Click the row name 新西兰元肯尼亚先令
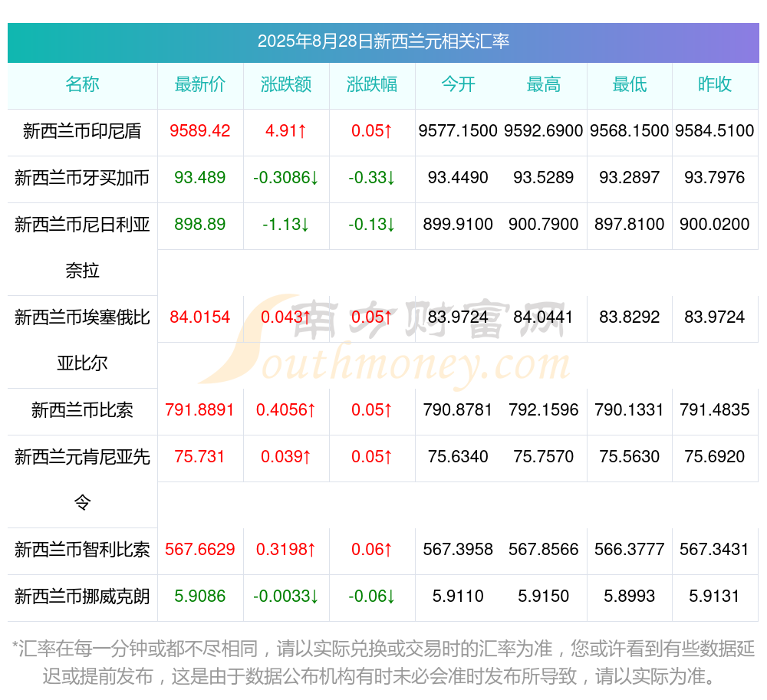Viewport: 767px width, 700px height. [82, 479]
